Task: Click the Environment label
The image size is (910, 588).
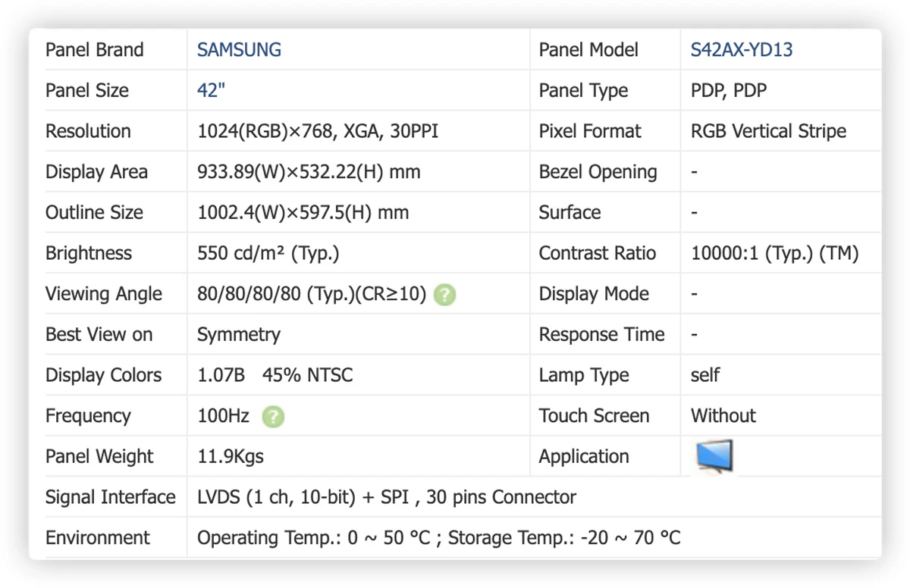Action: [98, 538]
